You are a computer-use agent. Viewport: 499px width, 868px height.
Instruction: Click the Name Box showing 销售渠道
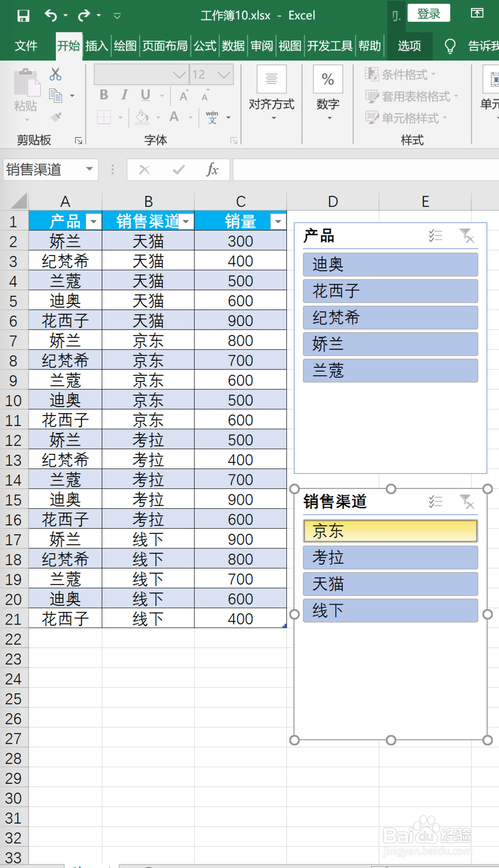50,170
